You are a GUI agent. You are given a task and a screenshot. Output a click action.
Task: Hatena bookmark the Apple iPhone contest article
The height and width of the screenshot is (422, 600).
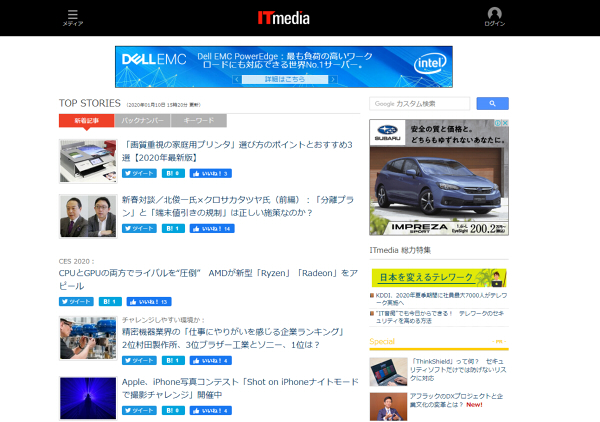173,411
